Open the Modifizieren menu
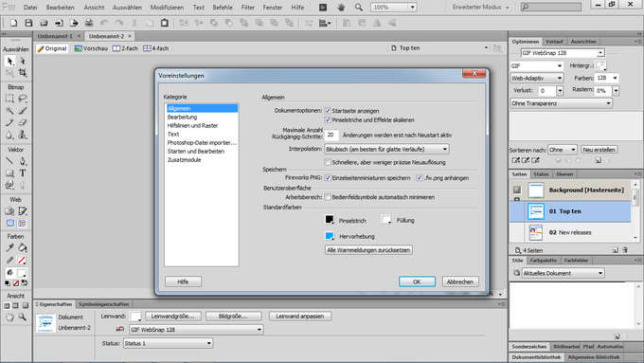The image size is (644, 363). [x=167, y=8]
